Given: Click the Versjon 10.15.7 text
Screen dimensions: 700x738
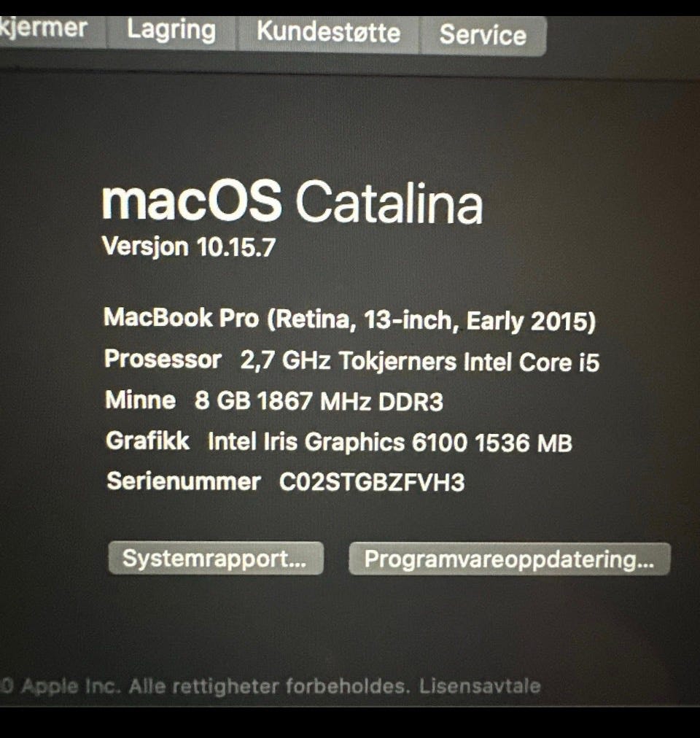Looking at the screenshot, I should [189, 246].
